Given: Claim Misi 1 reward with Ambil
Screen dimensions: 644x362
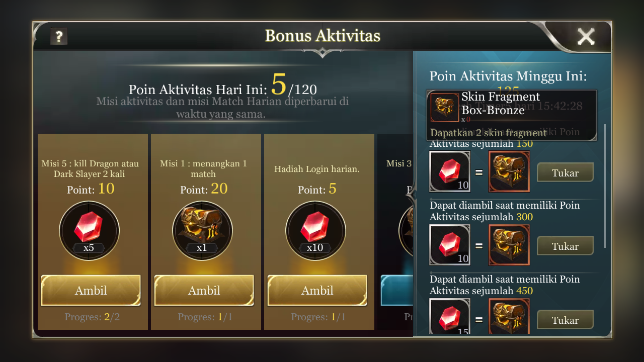Looking at the screenshot, I should (204, 291).
